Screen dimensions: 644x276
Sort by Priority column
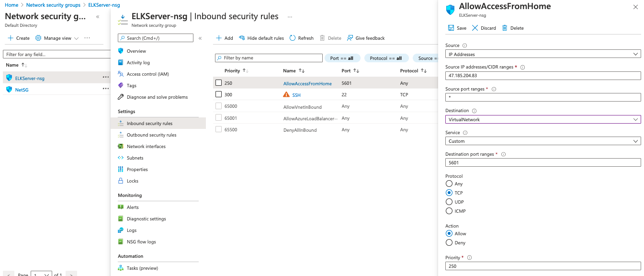236,70
